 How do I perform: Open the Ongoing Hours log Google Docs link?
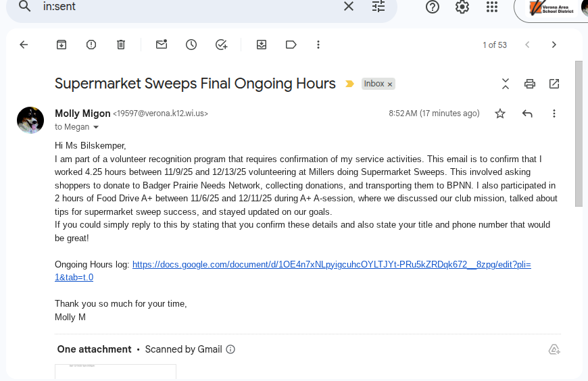coord(331,265)
